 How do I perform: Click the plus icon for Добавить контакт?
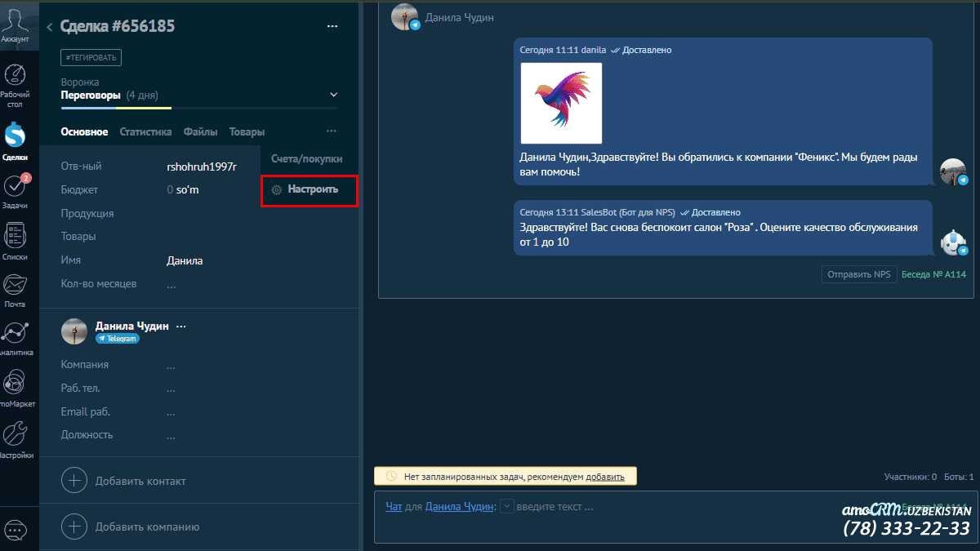click(74, 481)
